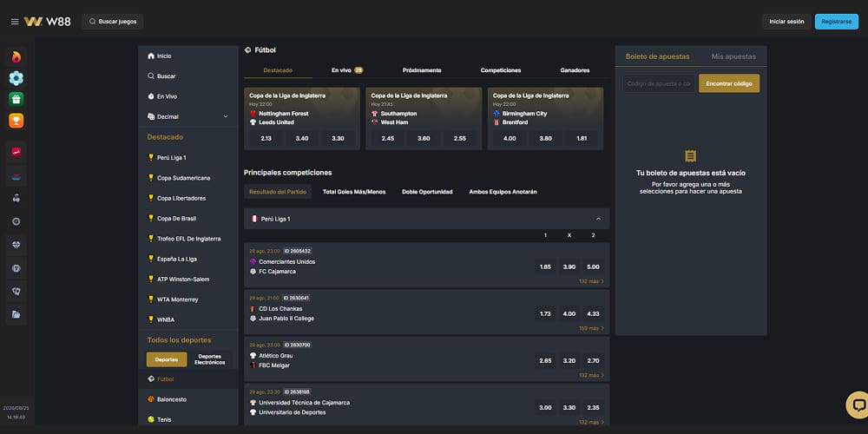Open the live chat bubble
The height and width of the screenshot is (434, 868).
(x=858, y=404)
